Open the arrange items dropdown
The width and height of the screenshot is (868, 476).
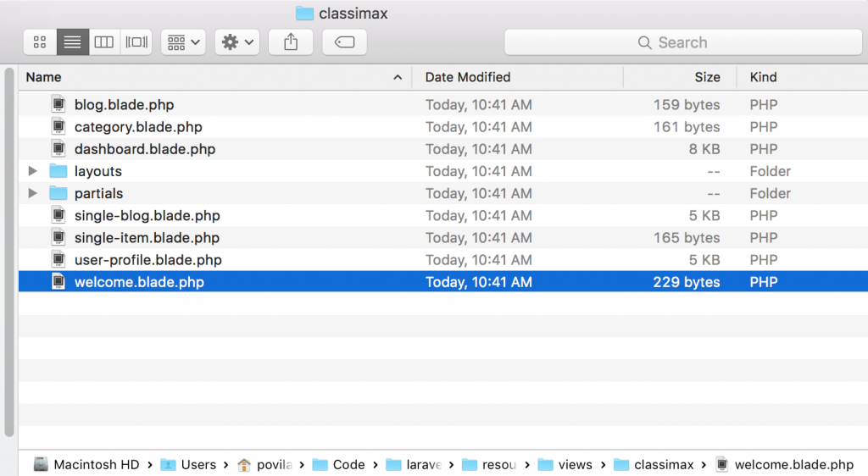(183, 42)
